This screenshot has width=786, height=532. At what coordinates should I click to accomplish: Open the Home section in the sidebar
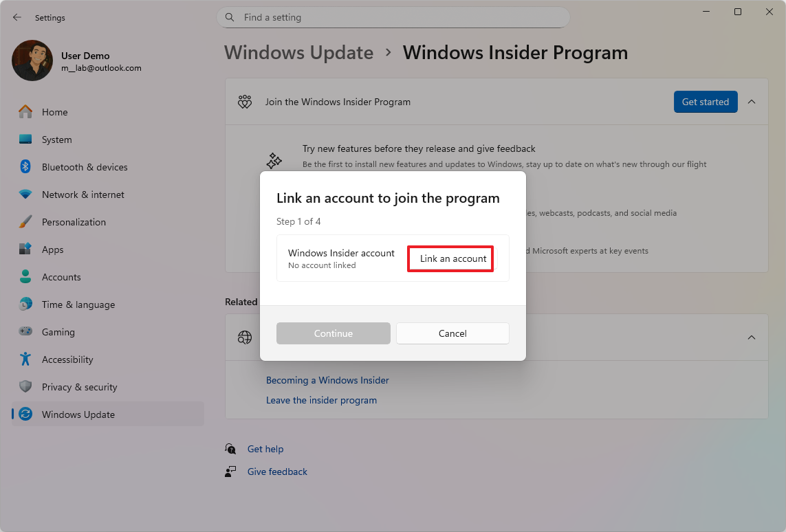point(55,111)
